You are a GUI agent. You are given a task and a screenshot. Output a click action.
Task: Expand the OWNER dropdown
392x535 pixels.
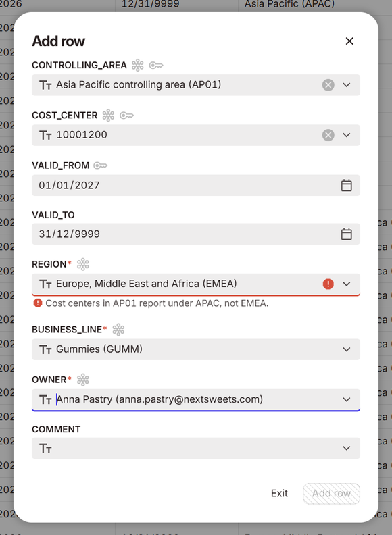tap(347, 399)
